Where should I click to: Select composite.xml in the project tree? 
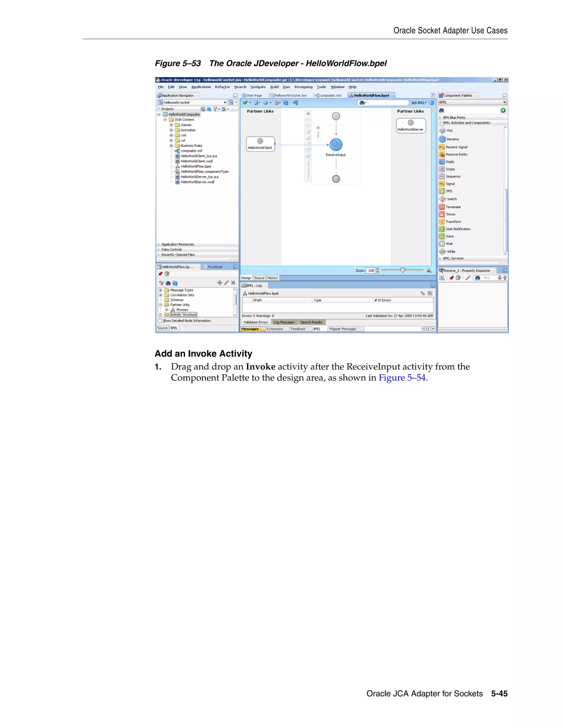click(x=191, y=151)
